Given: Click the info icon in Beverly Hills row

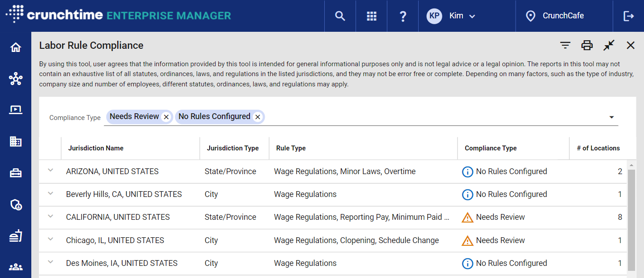Looking at the screenshot, I should (x=467, y=195).
